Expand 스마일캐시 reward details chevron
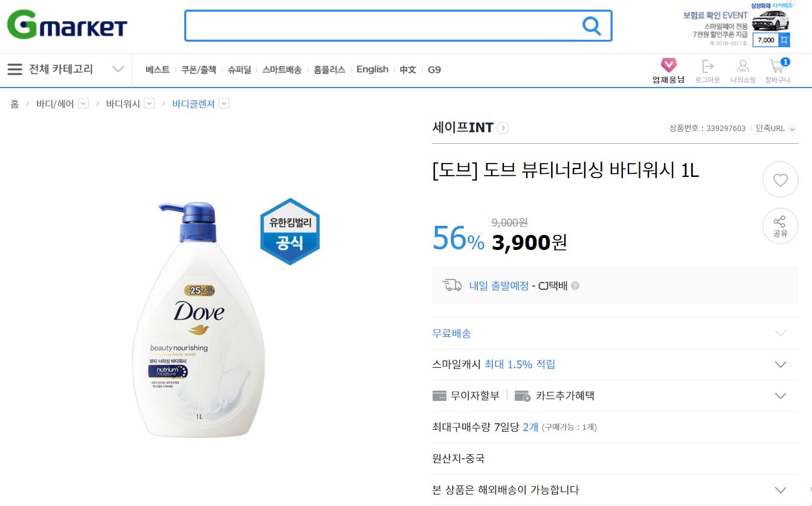The image size is (812, 506). point(781,365)
